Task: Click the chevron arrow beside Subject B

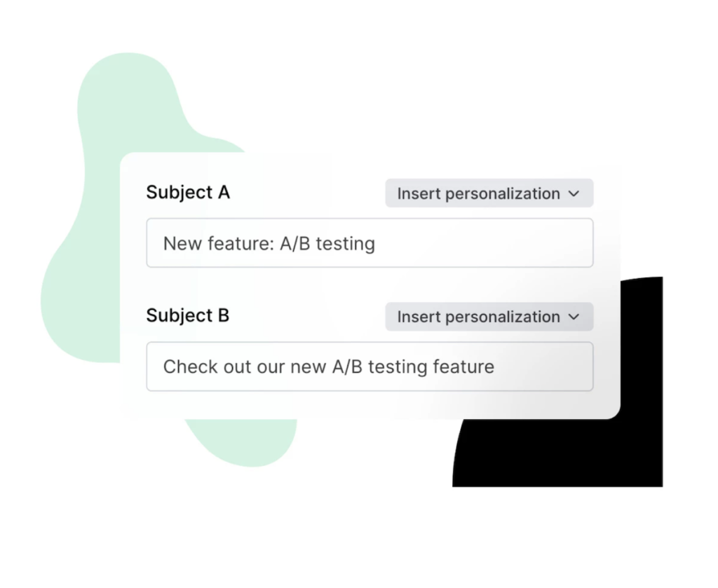Action: (x=574, y=317)
